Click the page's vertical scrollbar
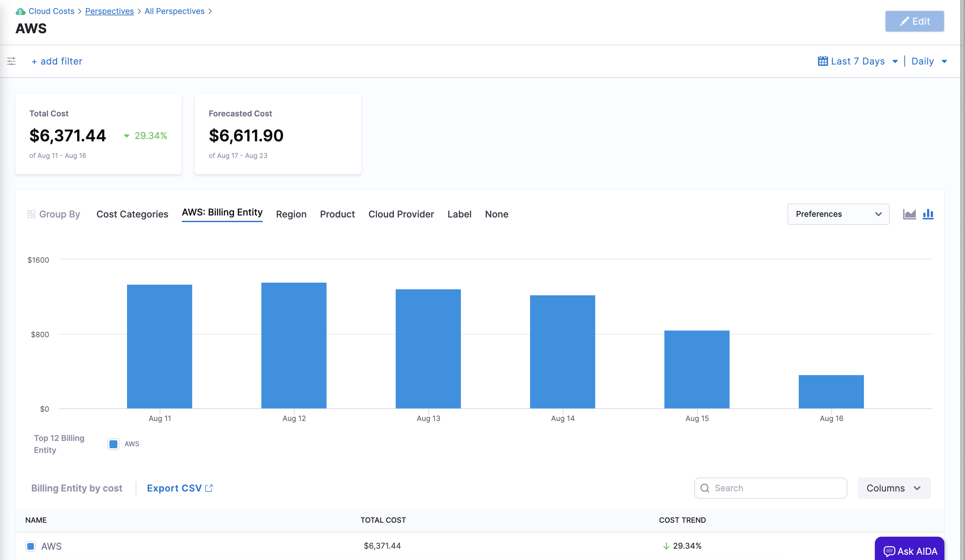 (962, 280)
